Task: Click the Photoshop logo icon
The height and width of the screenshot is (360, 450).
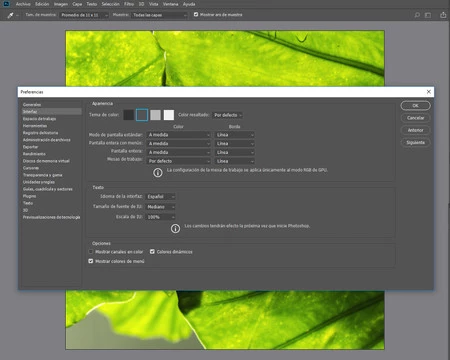Action: (6, 4)
